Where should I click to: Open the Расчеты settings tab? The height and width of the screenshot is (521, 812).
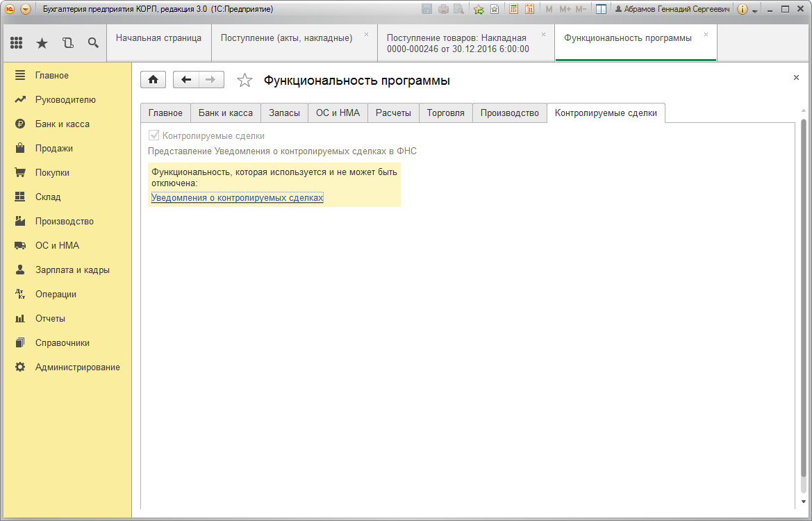click(x=393, y=113)
